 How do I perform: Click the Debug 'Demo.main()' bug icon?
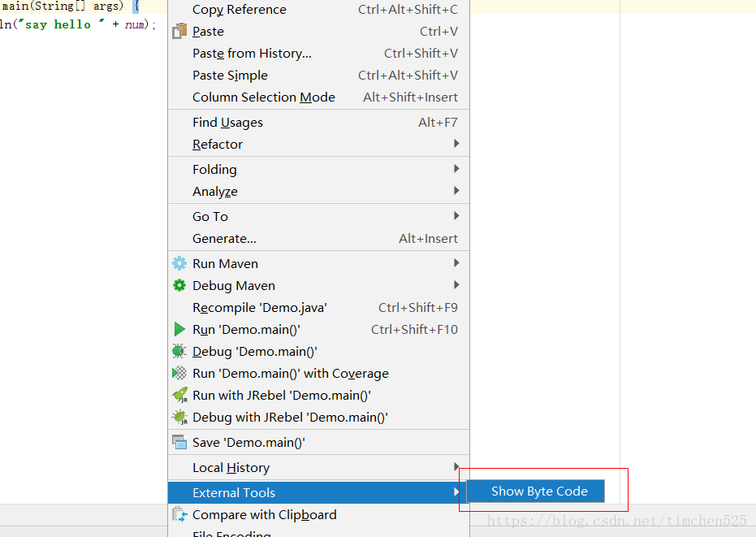(179, 351)
